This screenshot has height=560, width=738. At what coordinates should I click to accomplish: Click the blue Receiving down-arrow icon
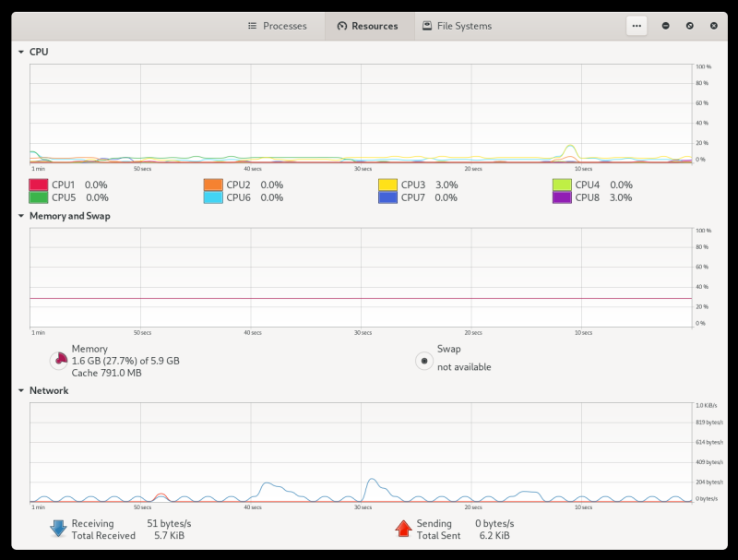58,529
